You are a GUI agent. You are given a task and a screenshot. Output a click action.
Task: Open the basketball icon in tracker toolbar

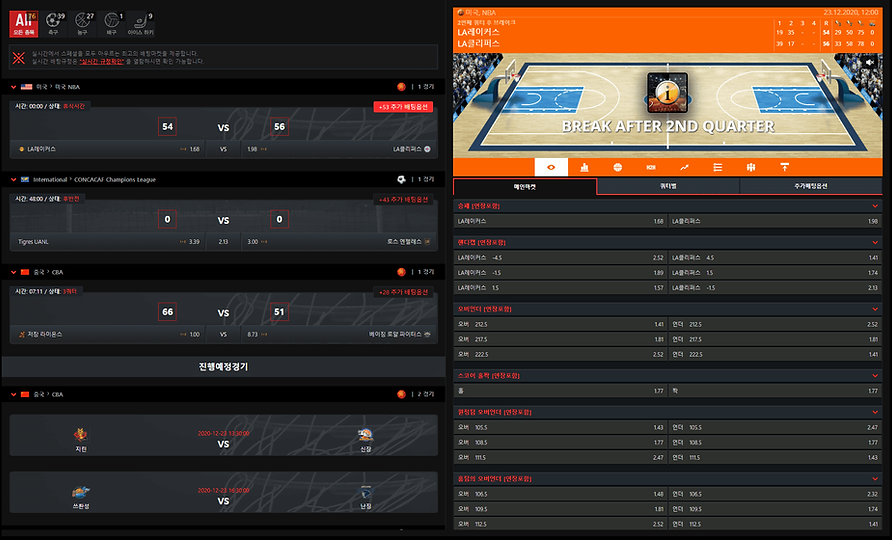[617, 167]
